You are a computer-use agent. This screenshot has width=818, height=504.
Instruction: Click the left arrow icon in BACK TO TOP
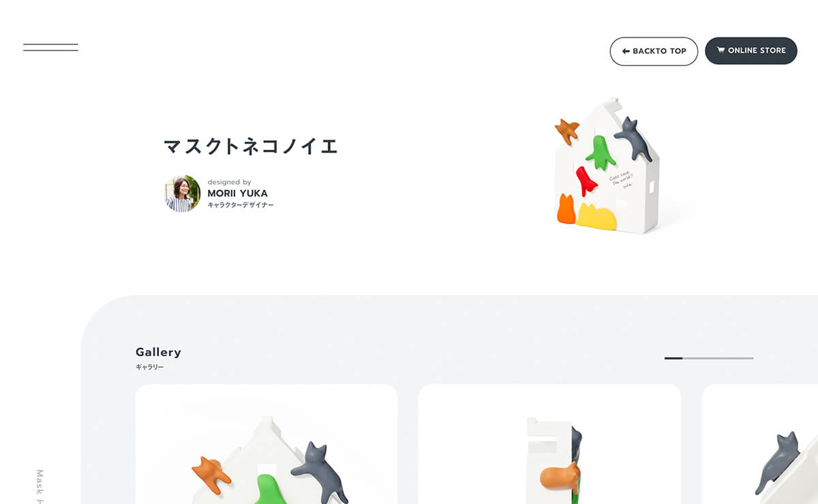(x=626, y=51)
